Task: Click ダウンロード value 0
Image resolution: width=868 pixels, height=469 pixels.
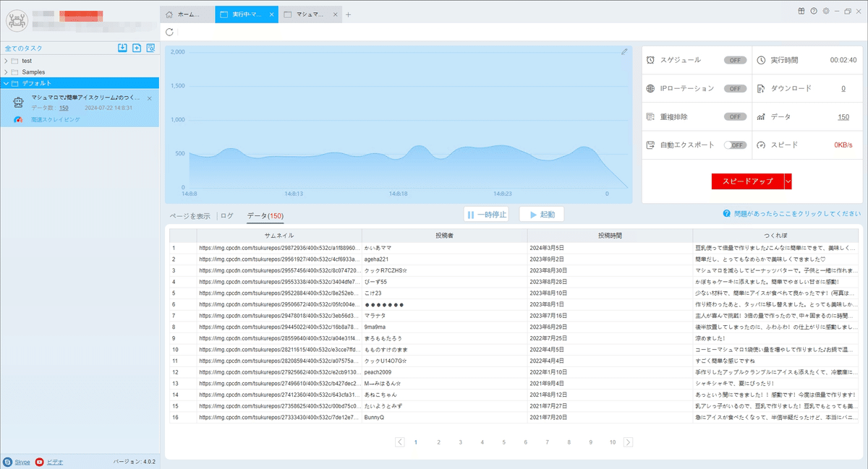Action: pos(843,88)
